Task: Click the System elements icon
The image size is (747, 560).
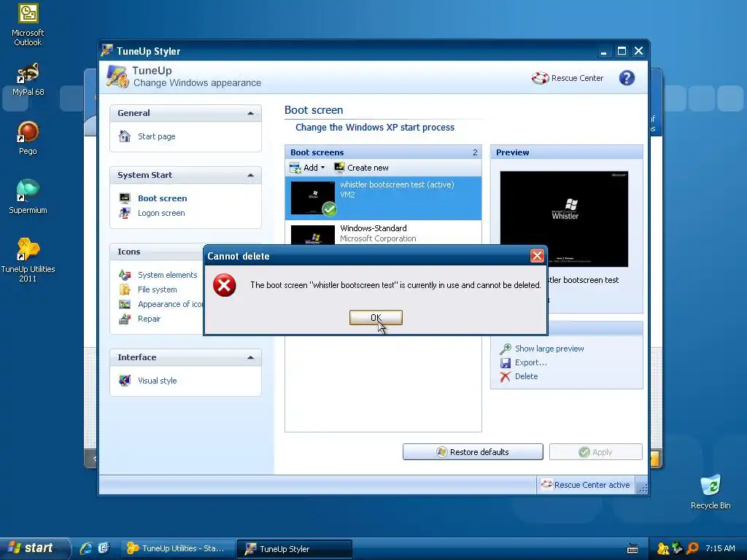Action: click(x=125, y=275)
